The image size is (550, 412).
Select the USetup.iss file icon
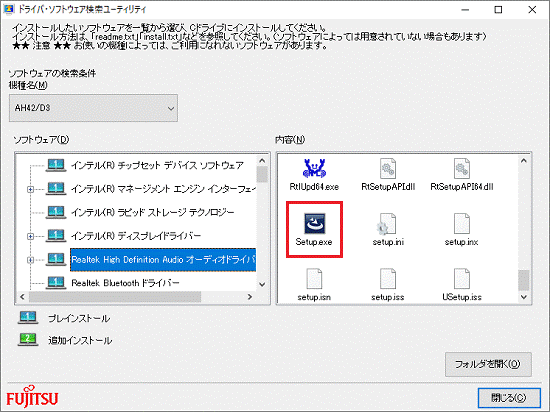[462, 279]
